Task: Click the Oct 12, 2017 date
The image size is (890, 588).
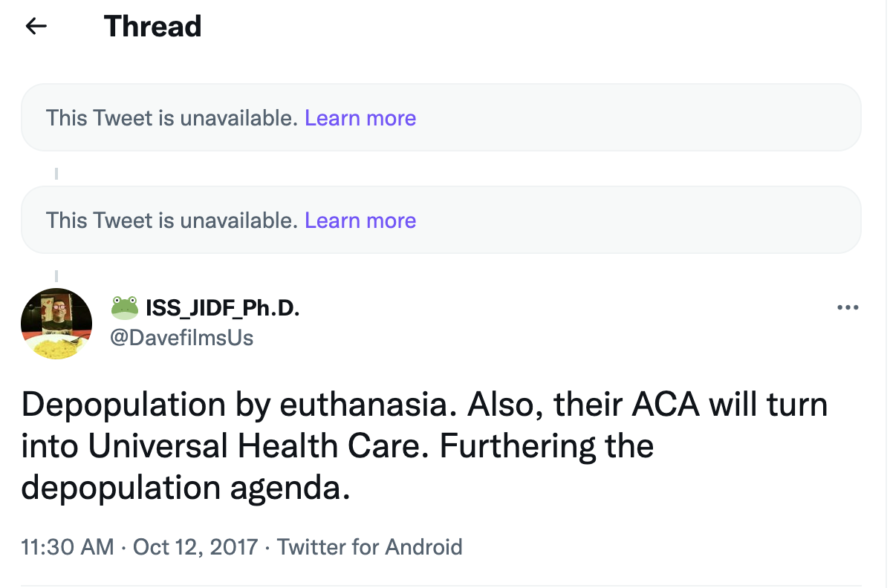Action: click(x=195, y=548)
